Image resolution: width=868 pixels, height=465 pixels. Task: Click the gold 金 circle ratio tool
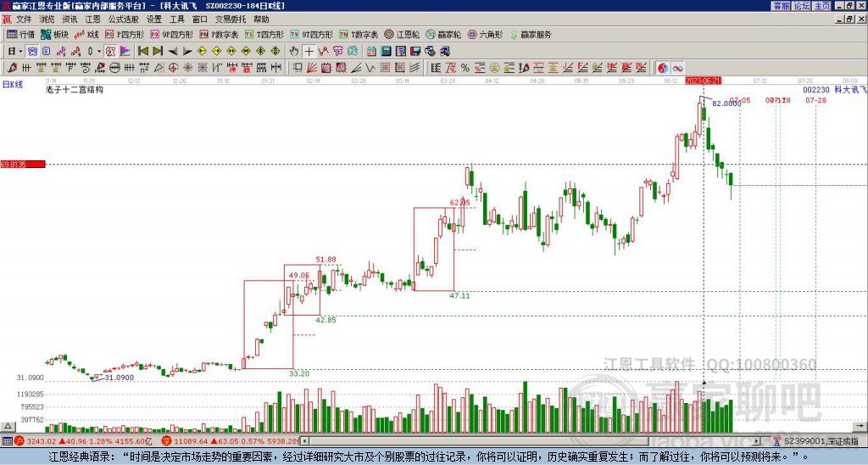[x=494, y=68]
